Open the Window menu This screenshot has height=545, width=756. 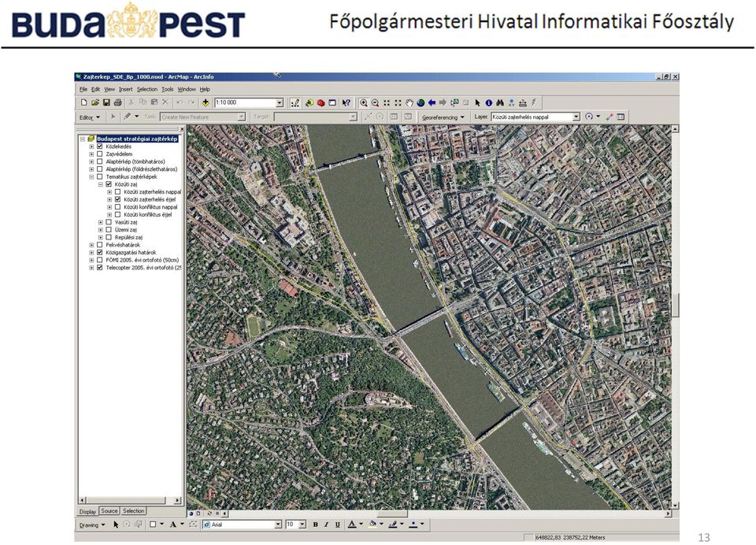click(187, 89)
